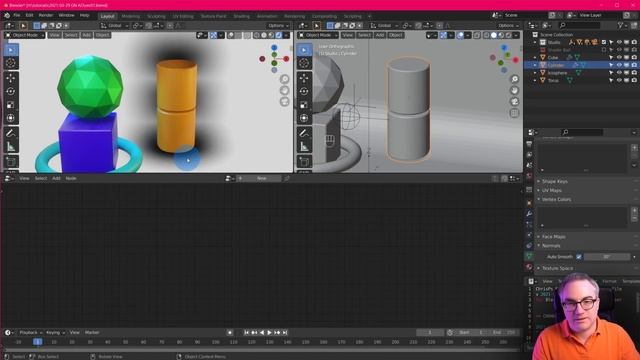Viewport: 640px width, 360px height.
Task: Click the Auto Smooth angle field
Action: (607, 257)
